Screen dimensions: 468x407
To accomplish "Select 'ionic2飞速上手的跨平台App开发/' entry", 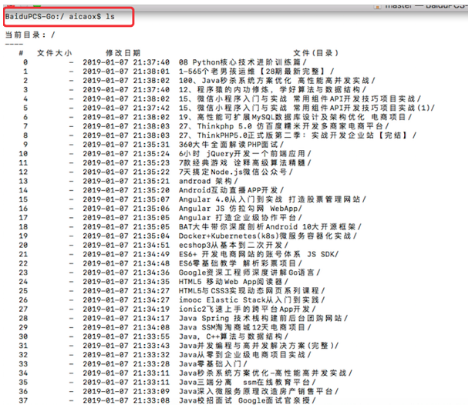I will (247, 309).
